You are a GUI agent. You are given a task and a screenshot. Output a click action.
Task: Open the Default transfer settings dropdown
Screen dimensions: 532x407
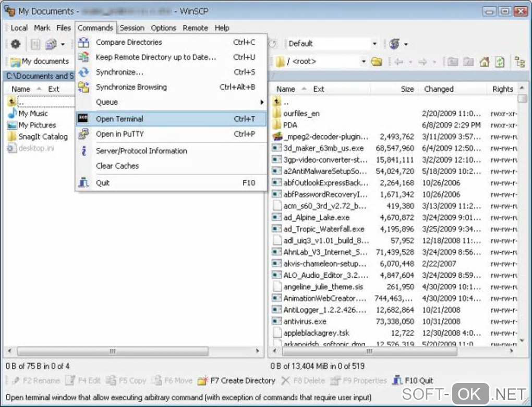point(374,44)
